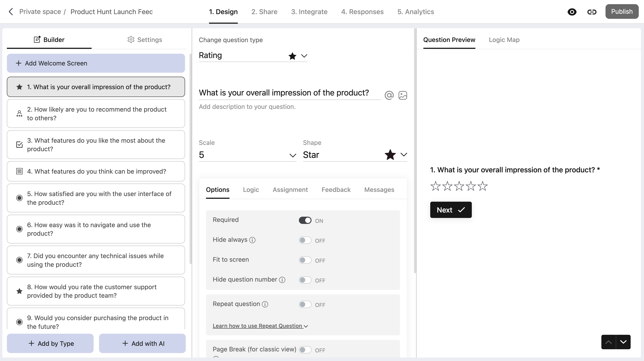
Task: Click the info icon next to Repeat question
Action: [265, 304]
